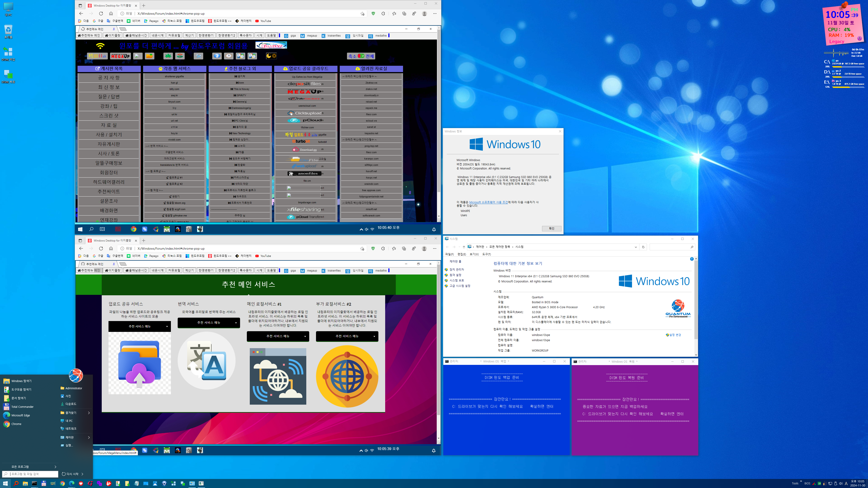Click the power button taskbar icon
Image resolution: width=868 pixels, height=488 pixels.
tap(164, 483)
